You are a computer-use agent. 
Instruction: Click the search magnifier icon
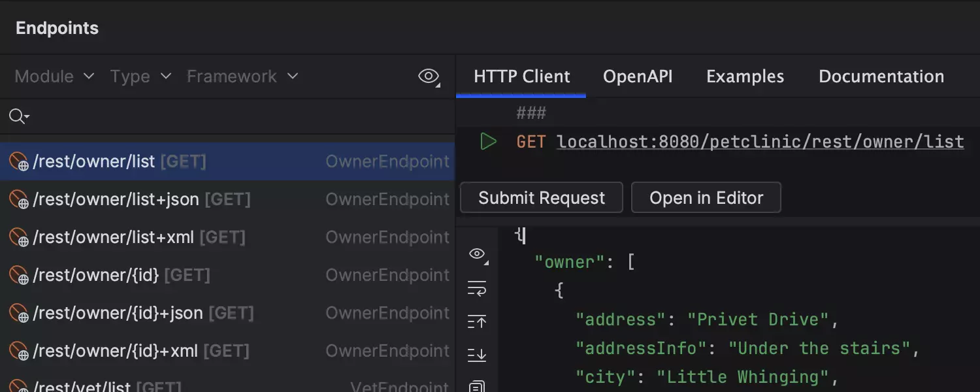18,116
